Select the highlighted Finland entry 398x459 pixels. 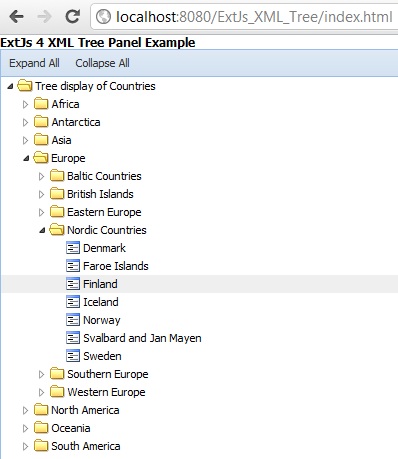[100, 284]
